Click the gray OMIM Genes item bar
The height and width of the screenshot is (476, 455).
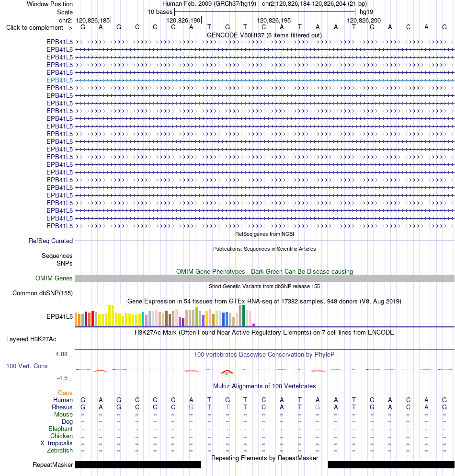point(264,278)
